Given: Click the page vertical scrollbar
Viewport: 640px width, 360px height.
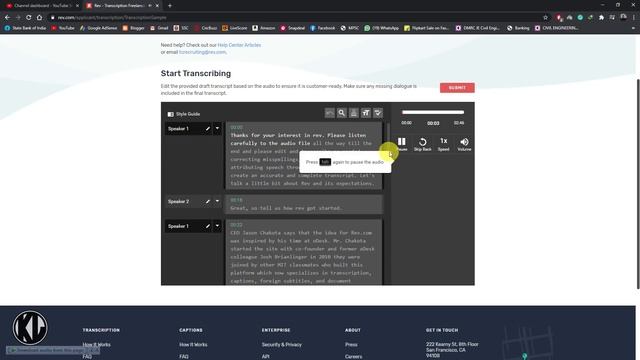Looking at the screenshot, I should (638, 184).
